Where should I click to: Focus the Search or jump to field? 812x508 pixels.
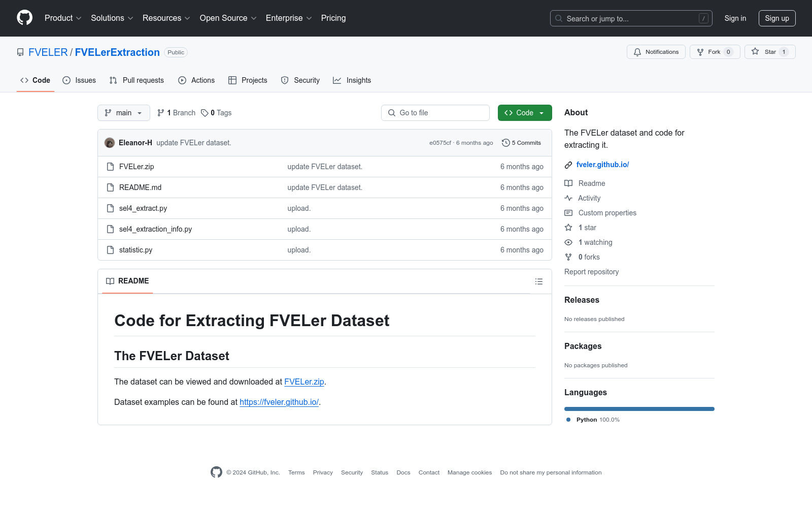631,18
